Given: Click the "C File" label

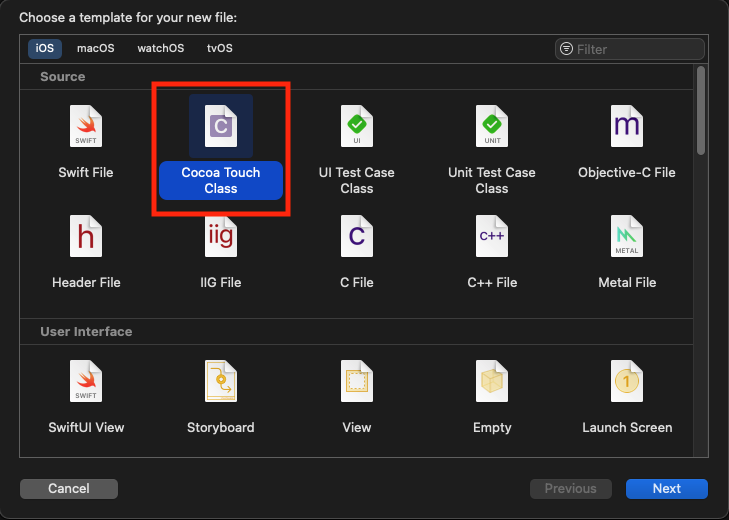Looking at the screenshot, I should 357,282.
